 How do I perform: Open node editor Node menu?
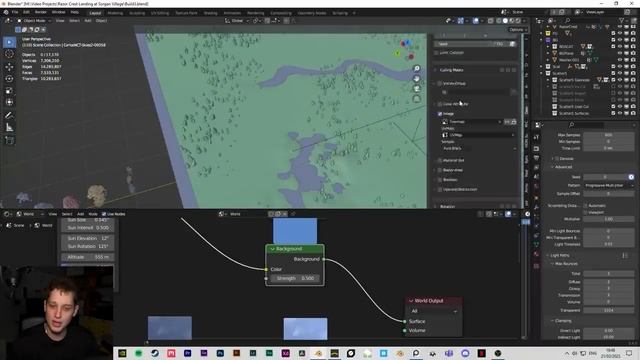coord(93,214)
